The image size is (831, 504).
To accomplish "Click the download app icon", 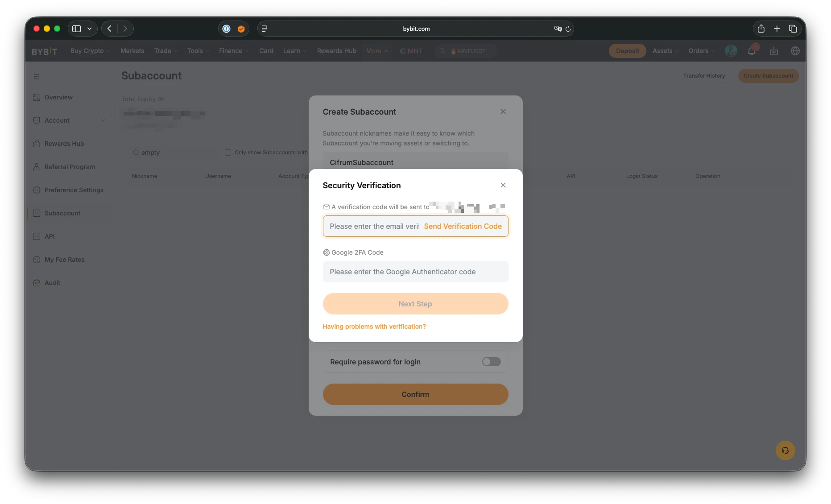I will coord(773,51).
